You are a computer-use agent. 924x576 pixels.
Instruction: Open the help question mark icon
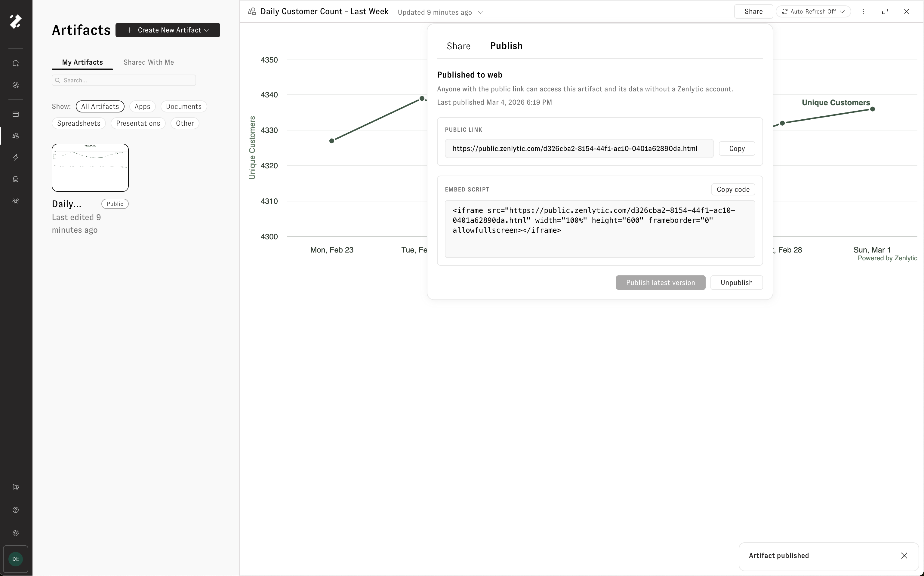coord(16,510)
